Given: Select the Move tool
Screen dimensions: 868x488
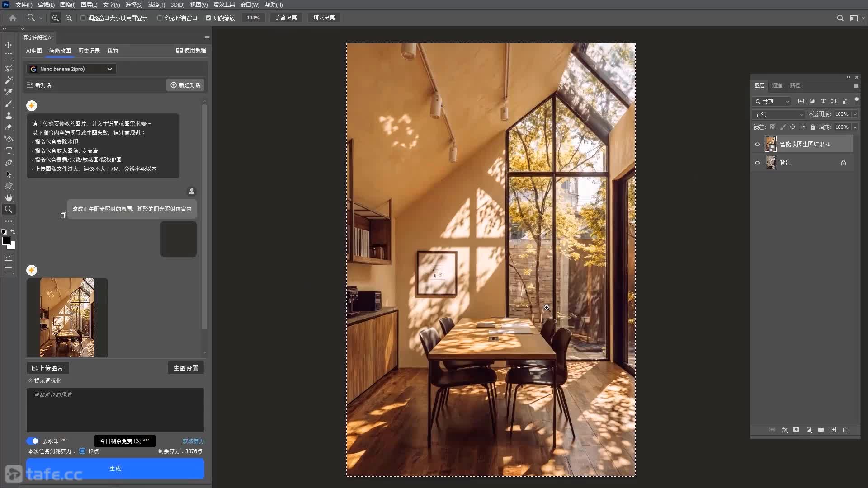Looking at the screenshot, I should pyautogui.click(x=9, y=45).
